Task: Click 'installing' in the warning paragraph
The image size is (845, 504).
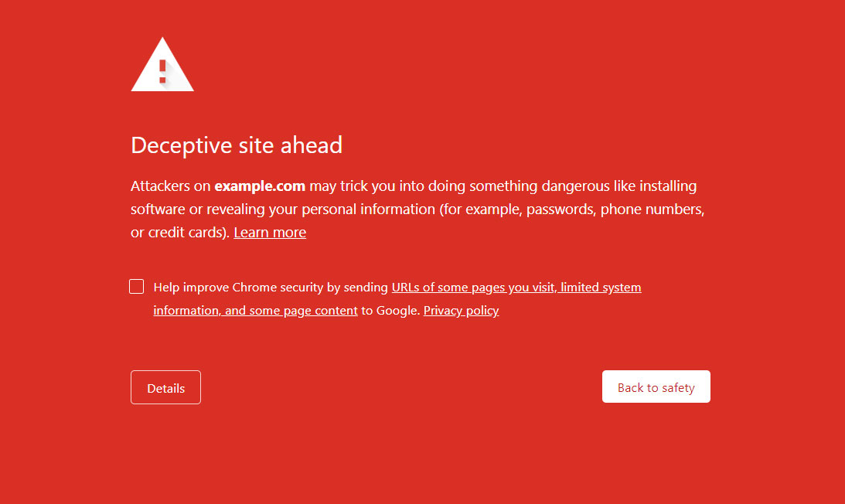Action: point(666,186)
